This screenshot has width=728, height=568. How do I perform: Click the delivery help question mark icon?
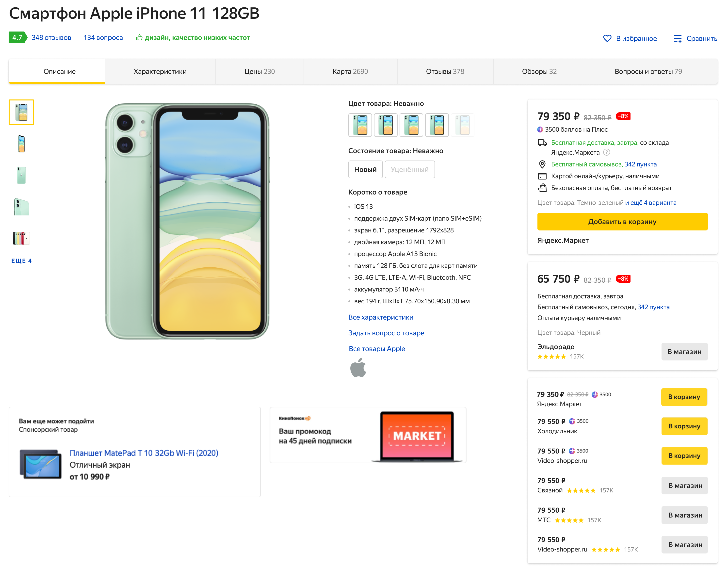coord(607,152)
